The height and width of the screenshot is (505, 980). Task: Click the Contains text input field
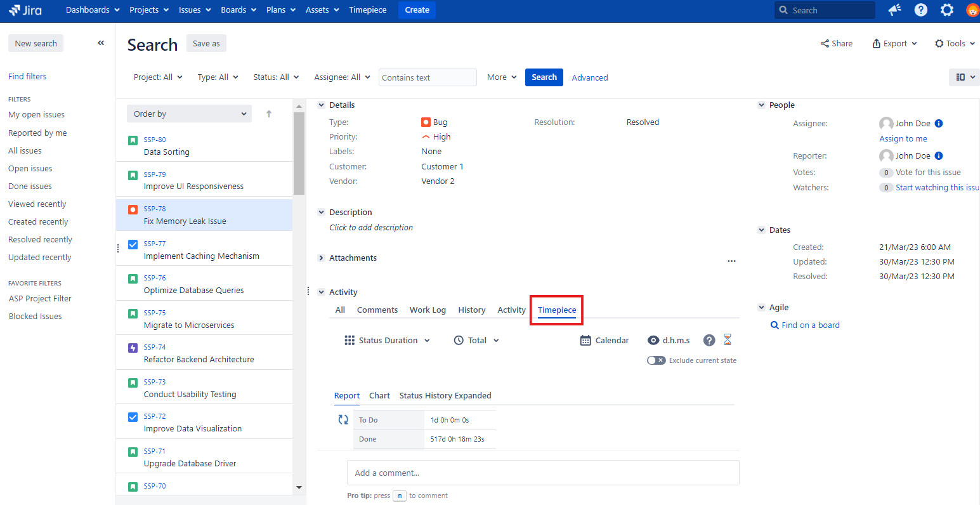click(x=427, y=77)
